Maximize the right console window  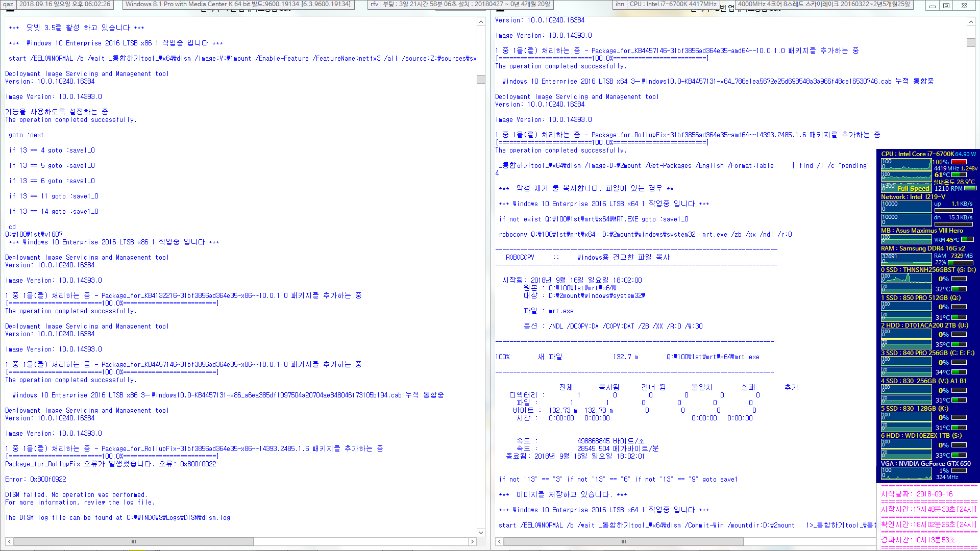pyautogui.click(x=946, y=6)
